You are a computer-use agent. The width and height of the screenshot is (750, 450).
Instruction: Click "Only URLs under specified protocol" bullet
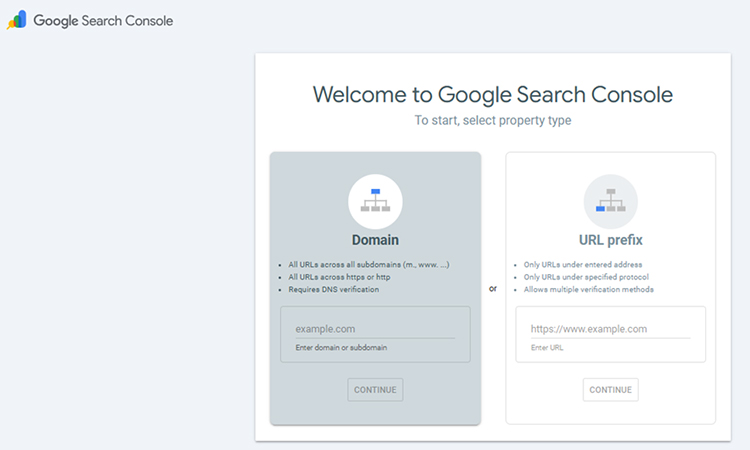pyautogui.click(x=585, y=277)
